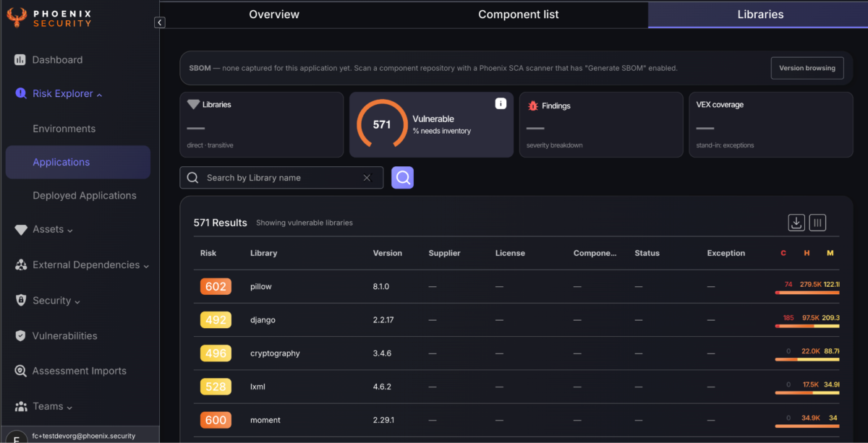Viewport: 868px width, 443px height.
Task: Click the Vulnerable summary card
Action: (431, 124)
